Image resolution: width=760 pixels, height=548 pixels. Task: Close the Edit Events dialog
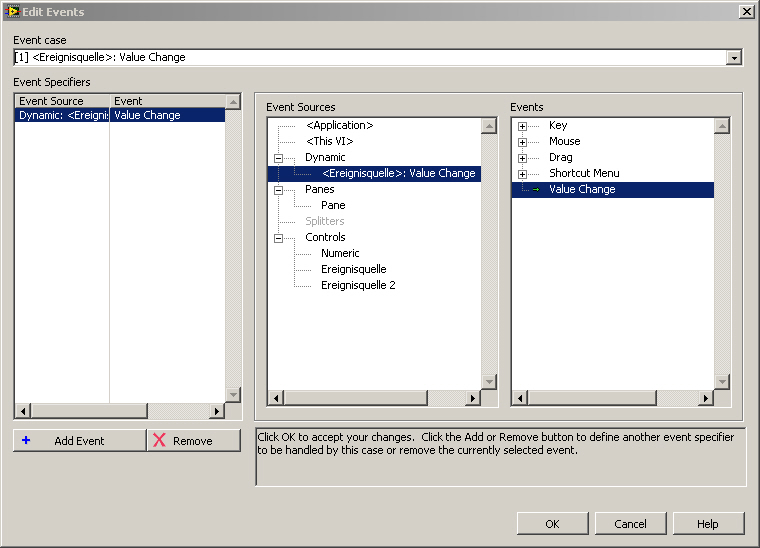[747, 12]
